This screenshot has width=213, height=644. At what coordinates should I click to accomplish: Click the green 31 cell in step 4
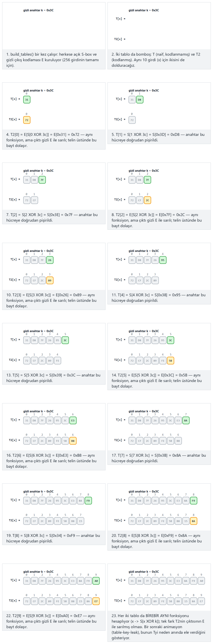click(27, 99)
